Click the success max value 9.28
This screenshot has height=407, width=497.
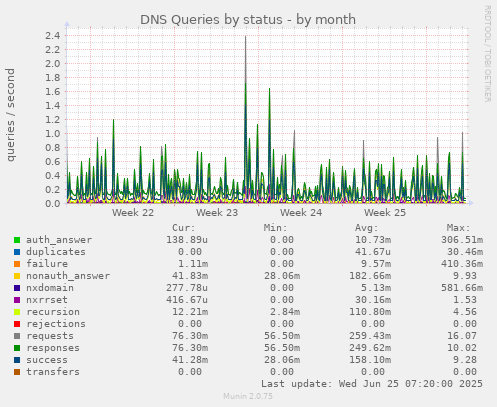coord(465,360)
